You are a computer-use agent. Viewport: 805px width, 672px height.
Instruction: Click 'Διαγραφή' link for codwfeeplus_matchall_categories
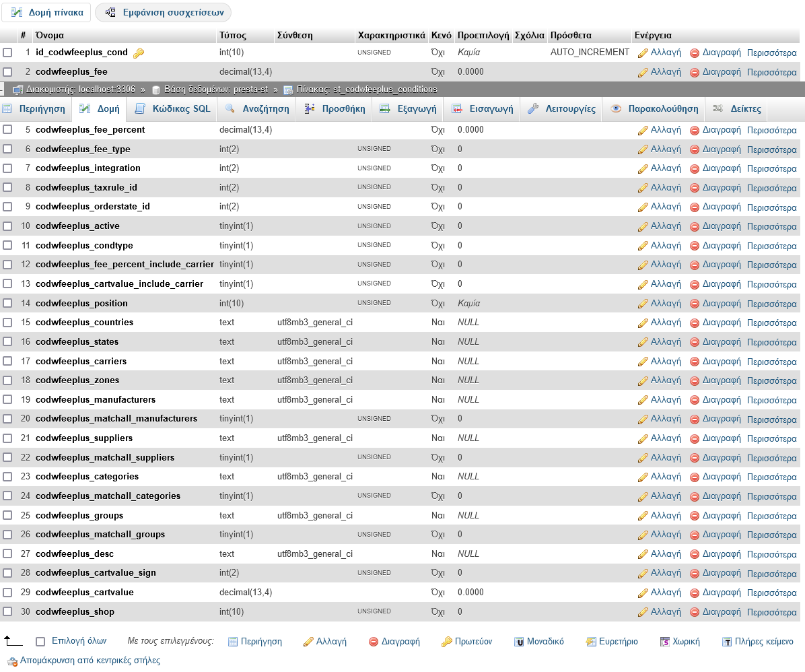click(722, 496)
